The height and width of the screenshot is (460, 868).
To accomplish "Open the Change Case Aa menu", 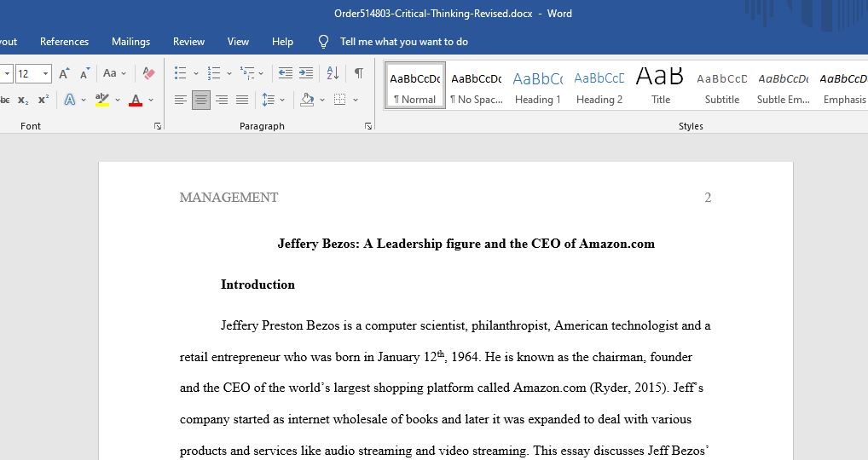I will point(114,73).
